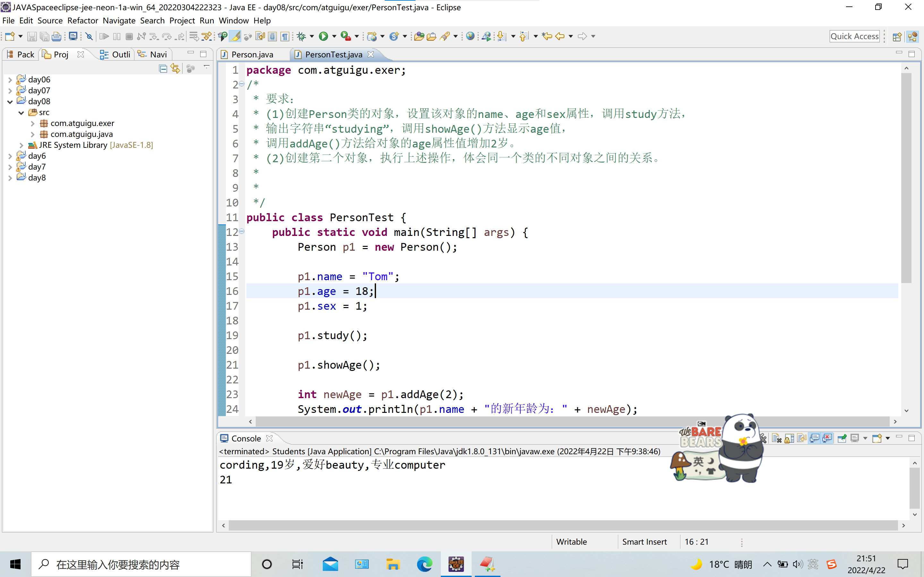Open the Java EE perspective icon
Viewport: 924px width, 577px height.
913,36
